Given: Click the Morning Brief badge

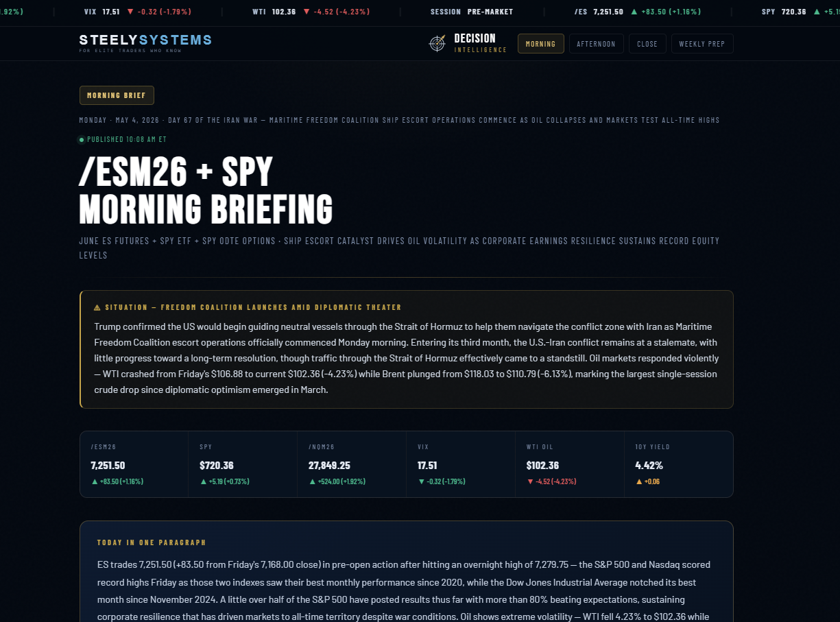Looking at the screenshot, I should pyautogui.click(x=117, y=95).
